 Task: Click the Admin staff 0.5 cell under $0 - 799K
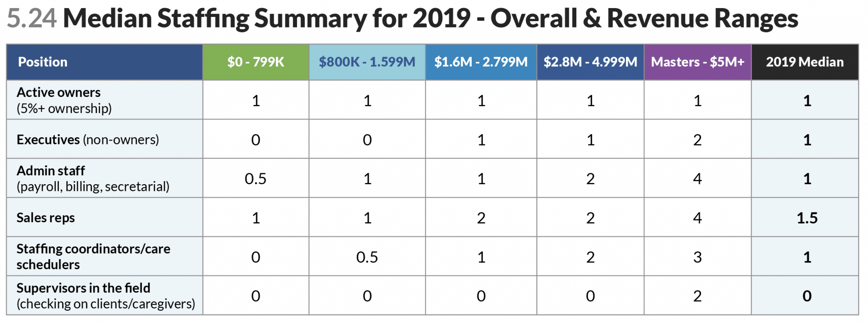(x=256, y=179)
